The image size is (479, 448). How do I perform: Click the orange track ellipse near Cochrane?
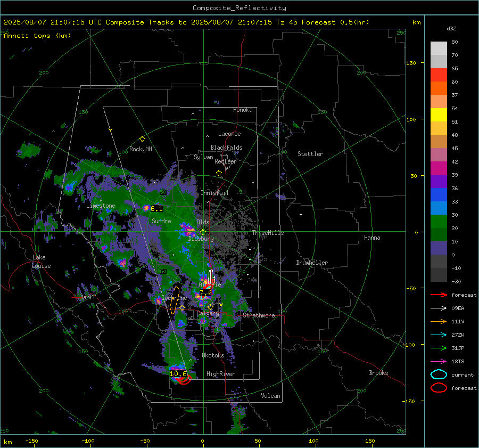coord(175,300)
